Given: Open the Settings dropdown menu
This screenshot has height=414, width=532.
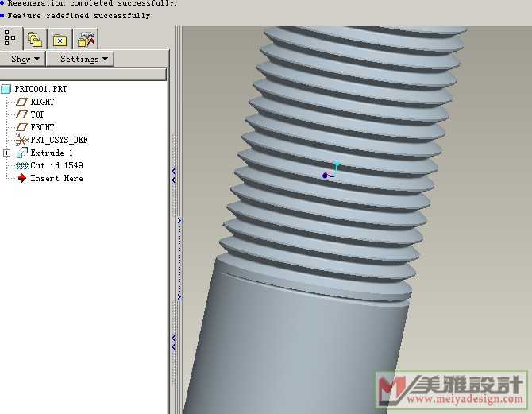Looking at the screenshot, I should [x=80, y=59].
